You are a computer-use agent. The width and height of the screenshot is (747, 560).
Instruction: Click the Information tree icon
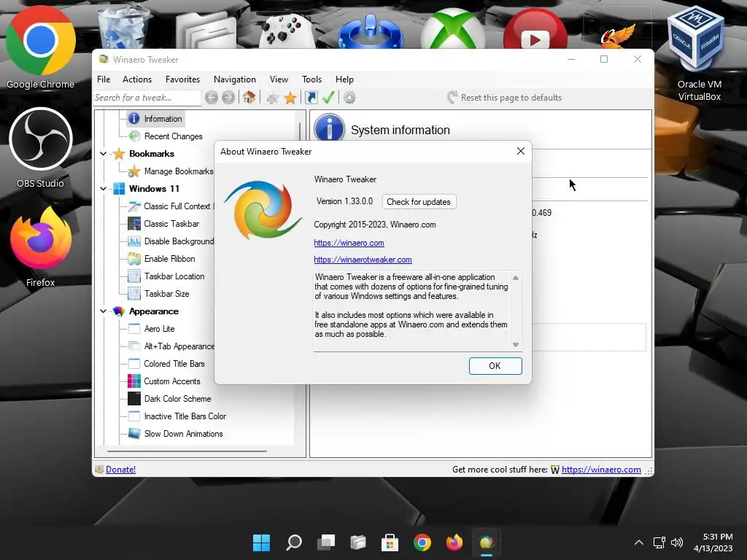tap(134, 119)
